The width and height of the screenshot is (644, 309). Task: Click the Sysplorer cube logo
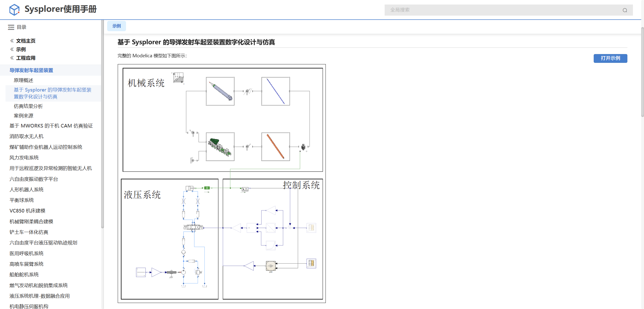pos(14,10)
